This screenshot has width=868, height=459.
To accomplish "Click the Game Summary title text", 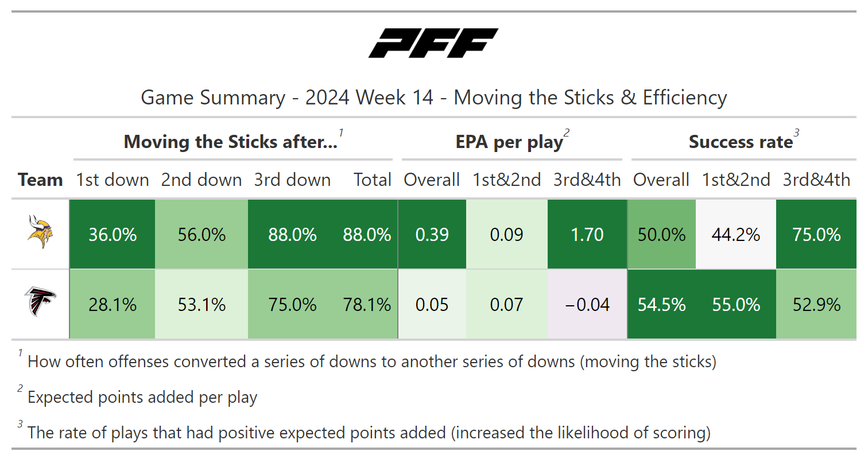I will click(x=433, y=98).
